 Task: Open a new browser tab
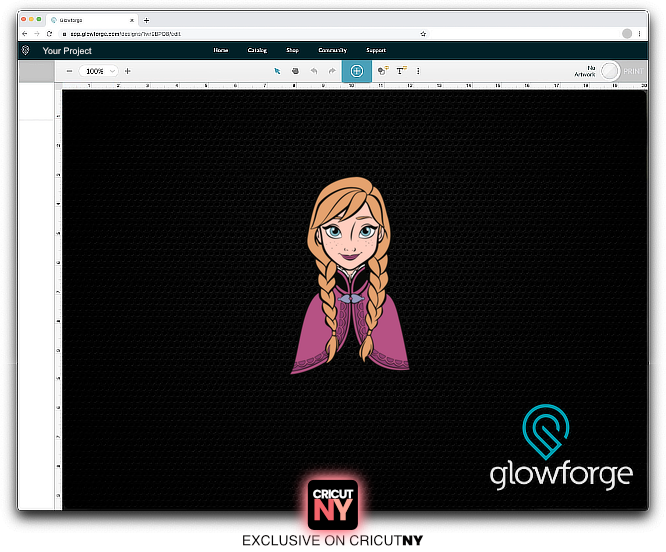point(147,20)
